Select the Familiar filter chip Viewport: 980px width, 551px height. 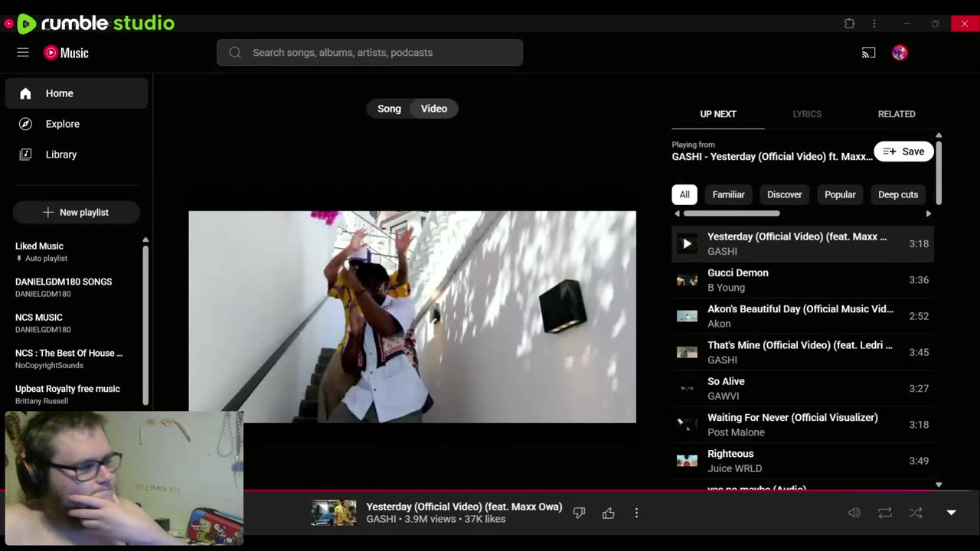(x=728, y=194)
